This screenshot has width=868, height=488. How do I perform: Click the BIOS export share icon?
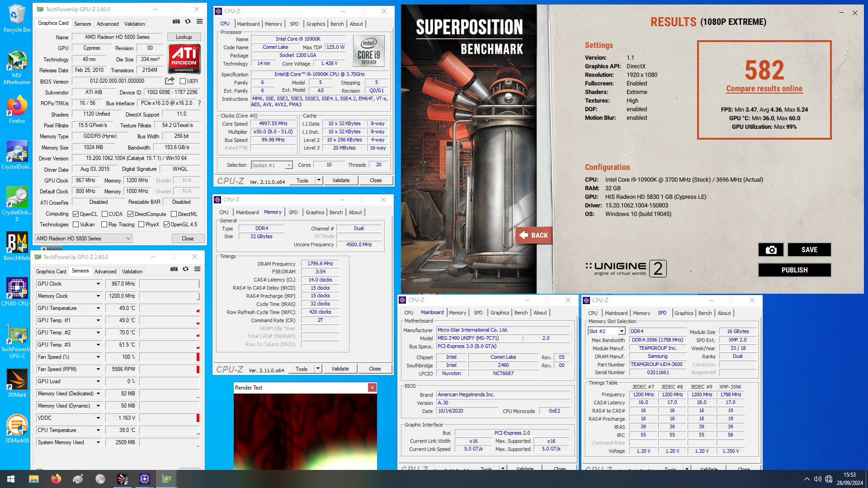tap(170, 81)
